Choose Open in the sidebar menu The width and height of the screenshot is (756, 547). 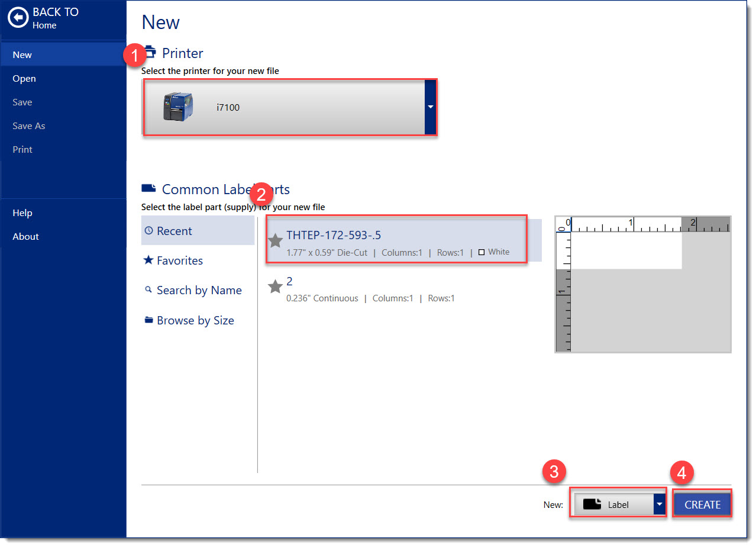[x=24, y=78]
